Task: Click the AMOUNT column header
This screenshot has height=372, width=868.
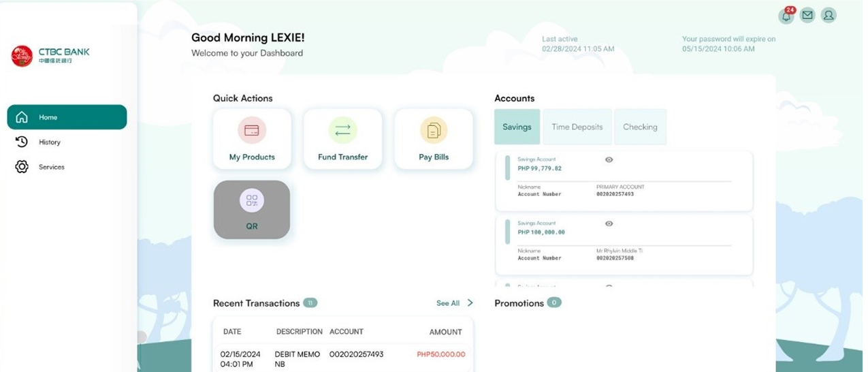Action: pyautogui.click(x=445, y=332)
